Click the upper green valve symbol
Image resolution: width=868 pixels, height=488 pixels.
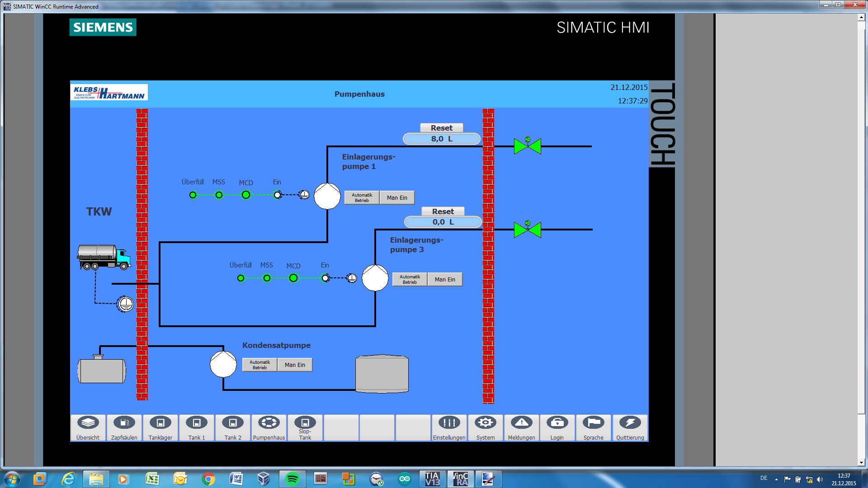point(527,146)
